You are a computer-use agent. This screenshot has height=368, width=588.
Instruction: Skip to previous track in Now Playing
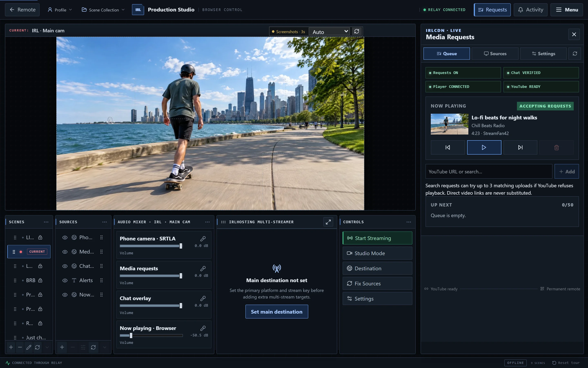pos(448,147)
